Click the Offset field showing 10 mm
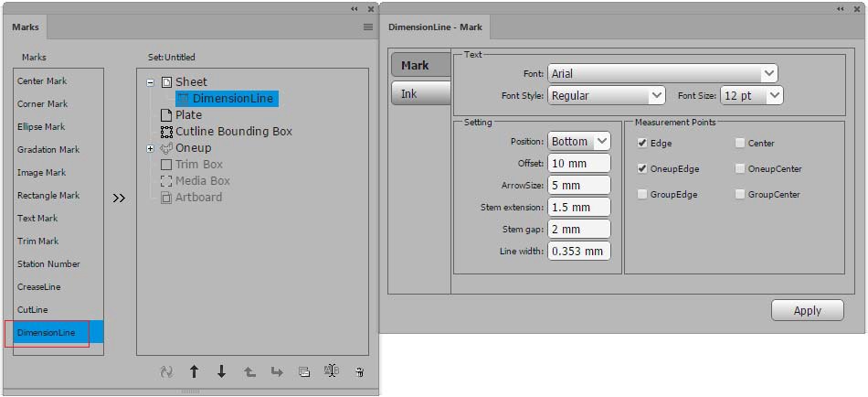 click(x=579, y=163)
